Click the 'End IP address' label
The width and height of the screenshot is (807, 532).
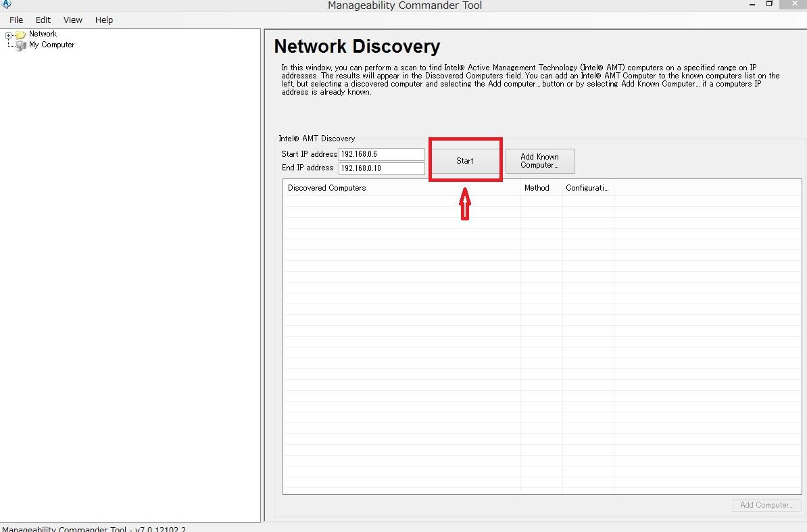click(308, 168)
